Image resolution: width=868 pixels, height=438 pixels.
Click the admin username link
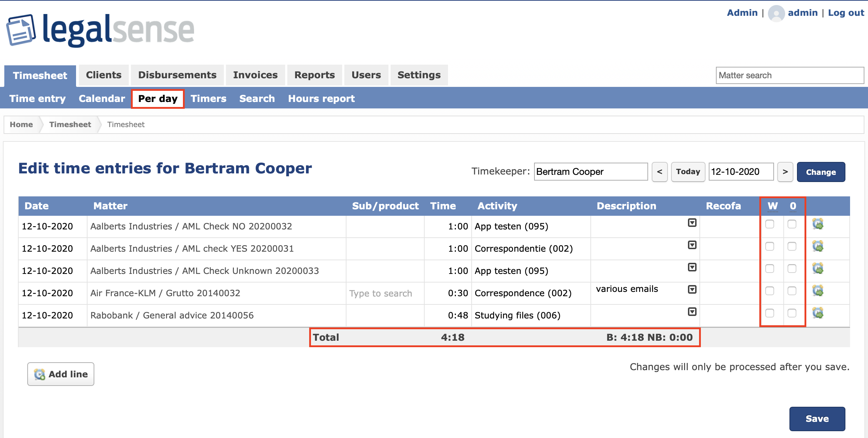[x=803, y=13]
